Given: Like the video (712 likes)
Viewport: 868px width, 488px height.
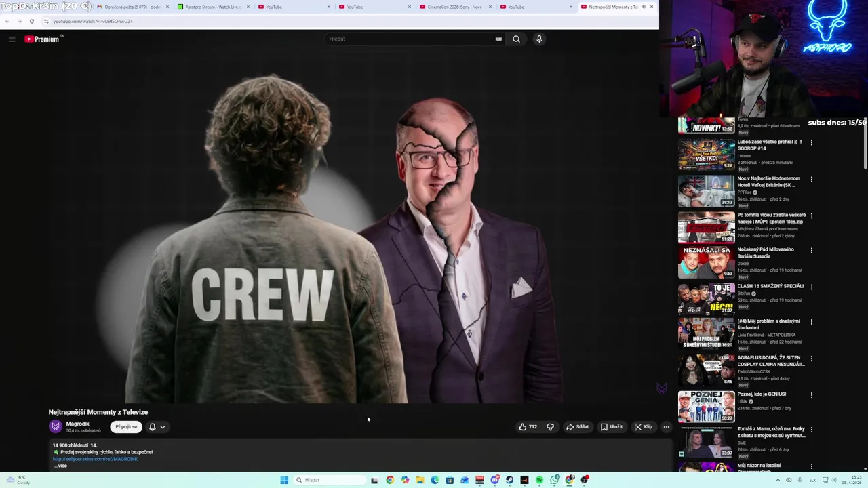Looking at the screenshot, I should (x=528, y=427).
